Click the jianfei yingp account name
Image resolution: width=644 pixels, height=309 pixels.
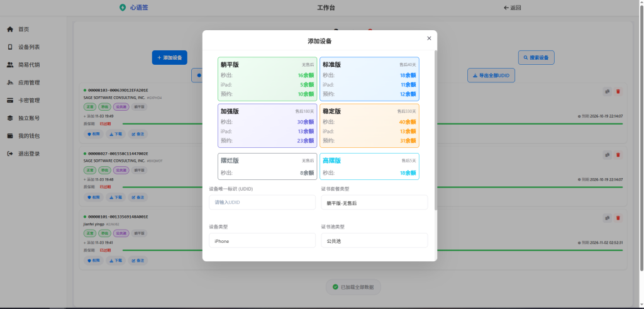point(94,224)
